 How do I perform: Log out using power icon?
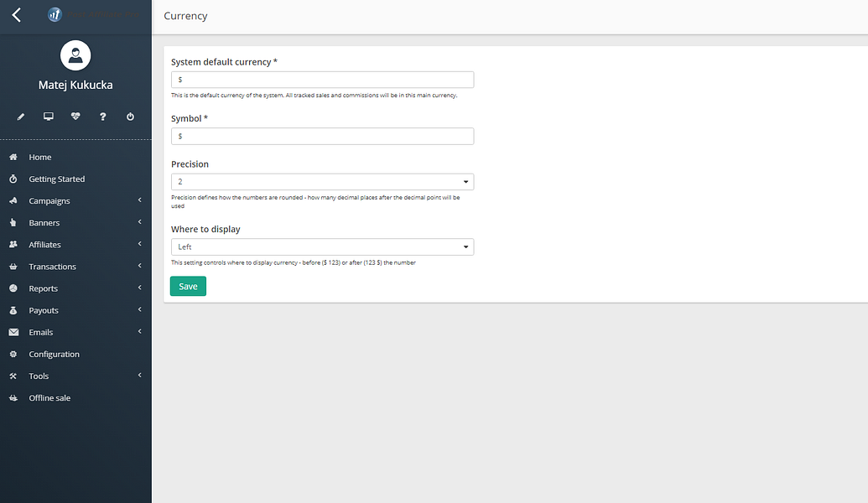[130, 117]
